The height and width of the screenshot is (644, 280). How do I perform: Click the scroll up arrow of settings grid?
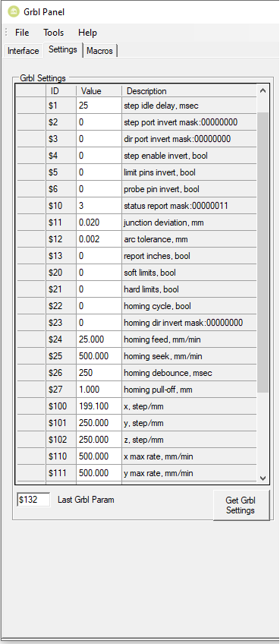tap(263, 91)
